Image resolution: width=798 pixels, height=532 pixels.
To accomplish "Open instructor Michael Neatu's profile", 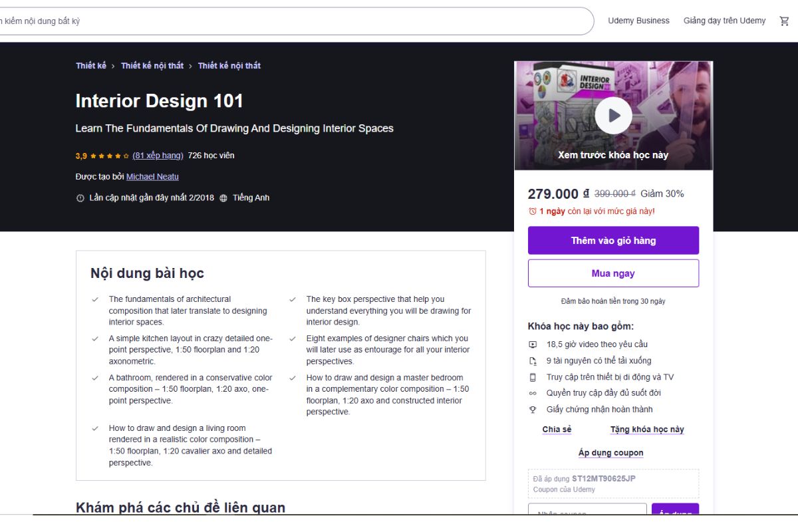I will (152, 177).
